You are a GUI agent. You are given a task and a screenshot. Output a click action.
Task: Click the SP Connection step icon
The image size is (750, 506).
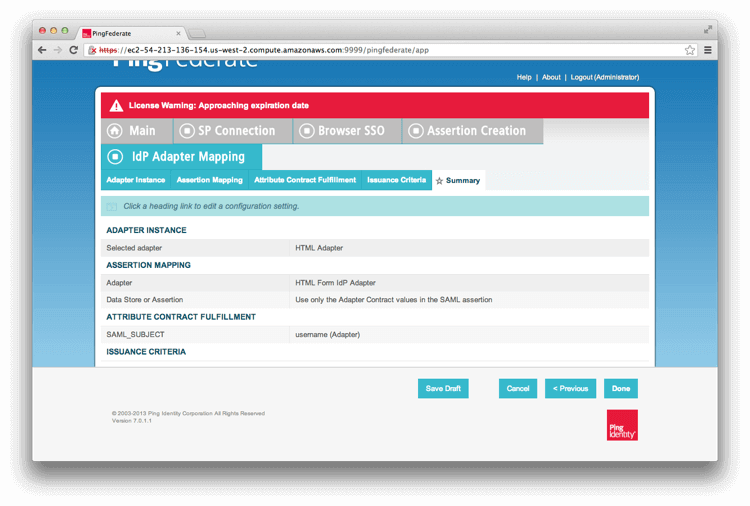coord(187,131)
